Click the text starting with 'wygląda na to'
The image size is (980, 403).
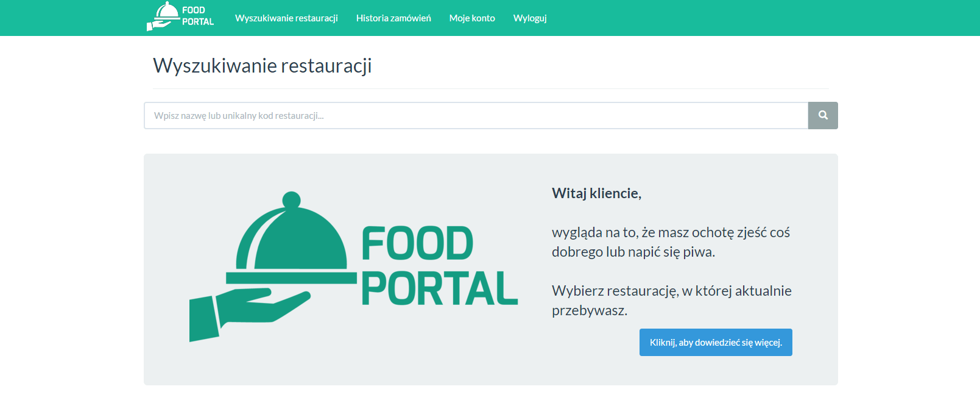pos(671,242)
